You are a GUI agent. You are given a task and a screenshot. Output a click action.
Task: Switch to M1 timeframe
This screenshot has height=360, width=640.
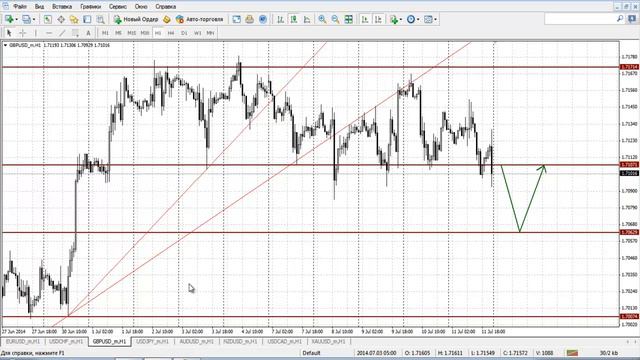click(x=105, y=33)
